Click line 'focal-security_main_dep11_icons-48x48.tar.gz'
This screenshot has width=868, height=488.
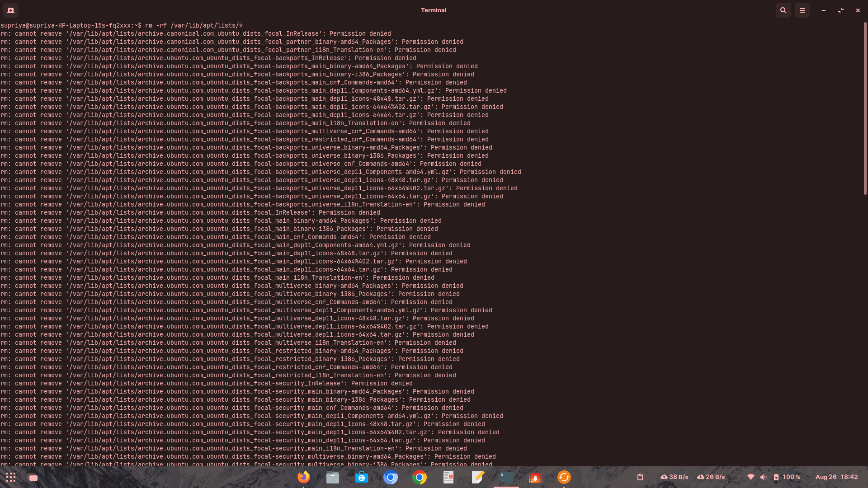pos(243,424)
